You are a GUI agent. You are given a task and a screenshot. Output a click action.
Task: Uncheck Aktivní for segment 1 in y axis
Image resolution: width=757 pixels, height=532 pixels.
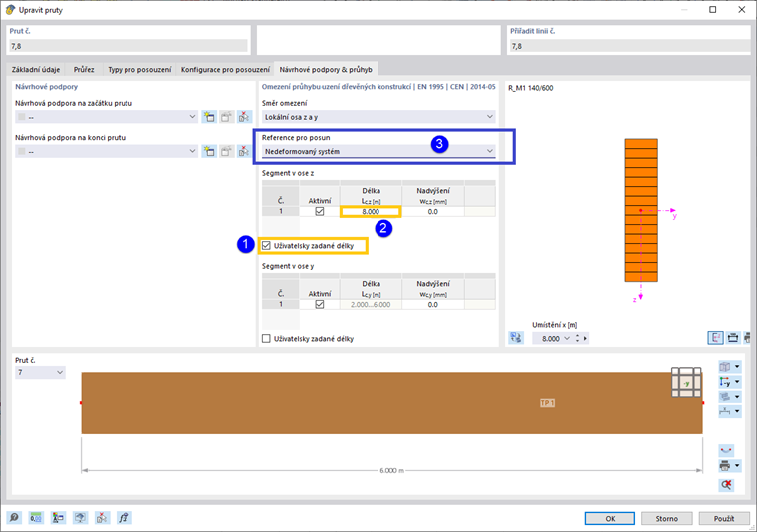pyautogui.click(x=319, y=304)
